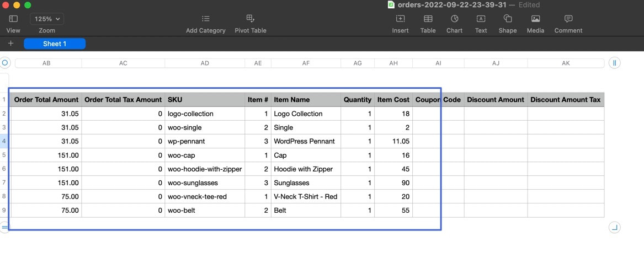Select the woo-vneck-tee-red SKU cell
644x274 pixels.
205,196
